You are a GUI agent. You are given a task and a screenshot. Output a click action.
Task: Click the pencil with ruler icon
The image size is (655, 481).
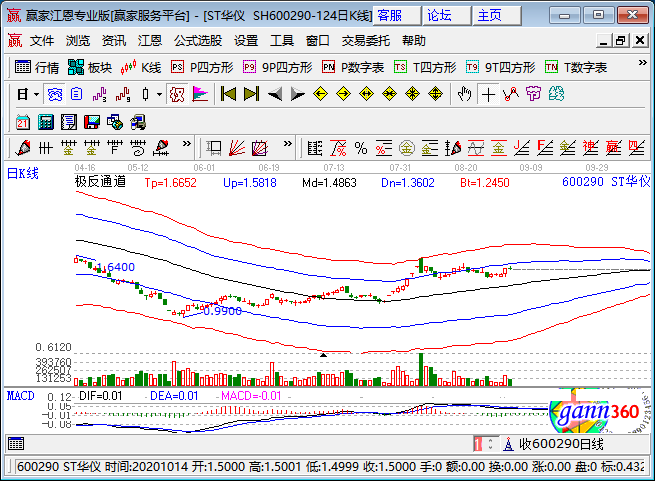[160, 148]
